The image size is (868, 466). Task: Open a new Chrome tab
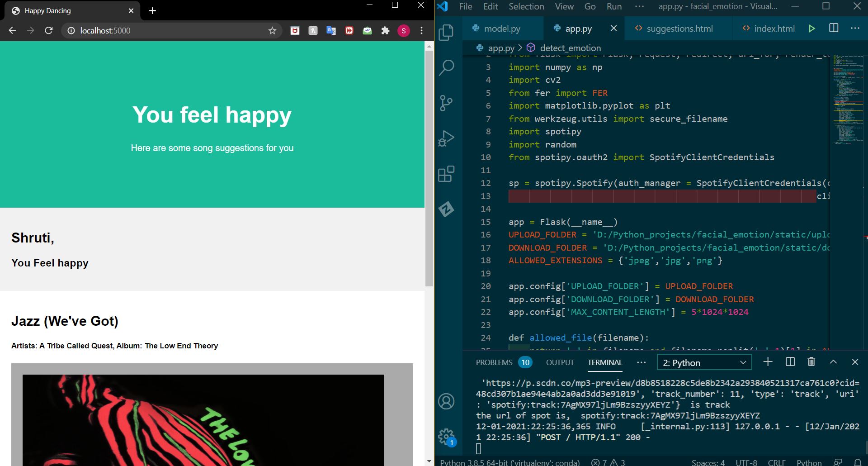coord(152,10)
